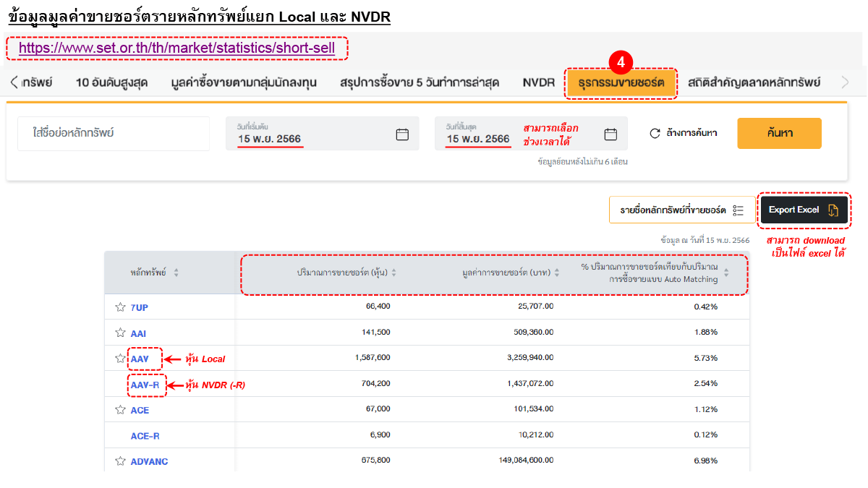868x488 pixels.
Task: Open the end date calendar picker icon
Action: tap(610, 134)
